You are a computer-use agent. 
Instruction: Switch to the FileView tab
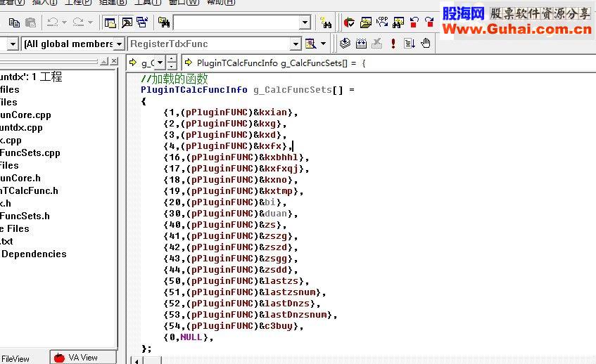coord(15,358)
